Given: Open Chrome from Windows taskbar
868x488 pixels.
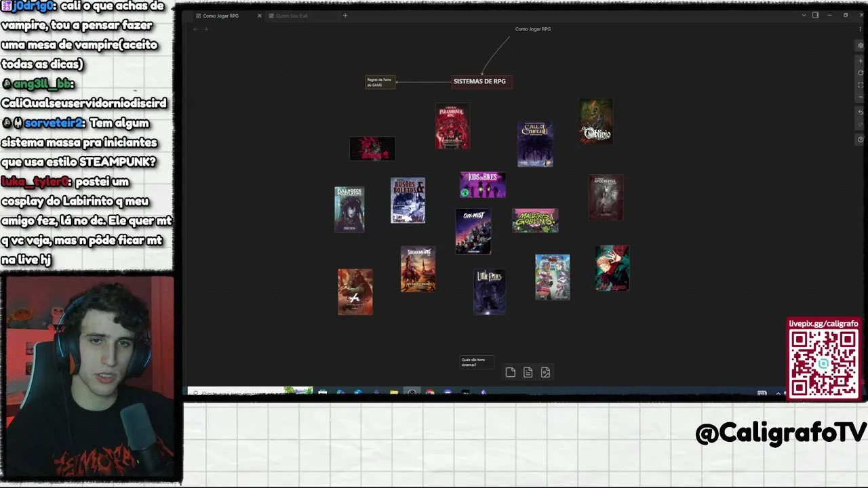Looking at the screenshot, I should tap(430, 392).
